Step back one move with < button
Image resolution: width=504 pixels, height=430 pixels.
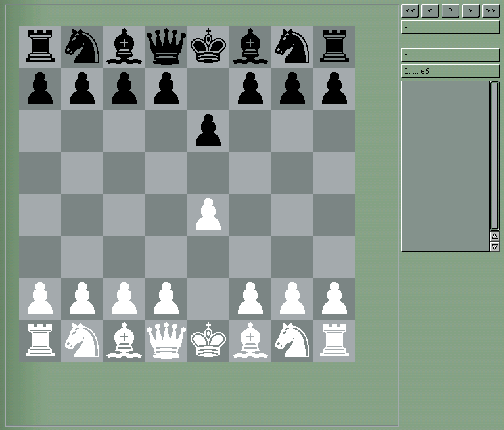point(430,11)
